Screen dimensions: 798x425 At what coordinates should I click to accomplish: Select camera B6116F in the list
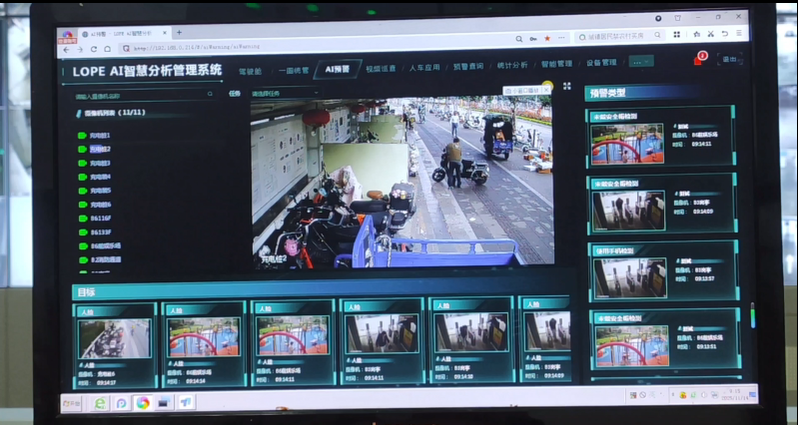click(x=100, y=218)
